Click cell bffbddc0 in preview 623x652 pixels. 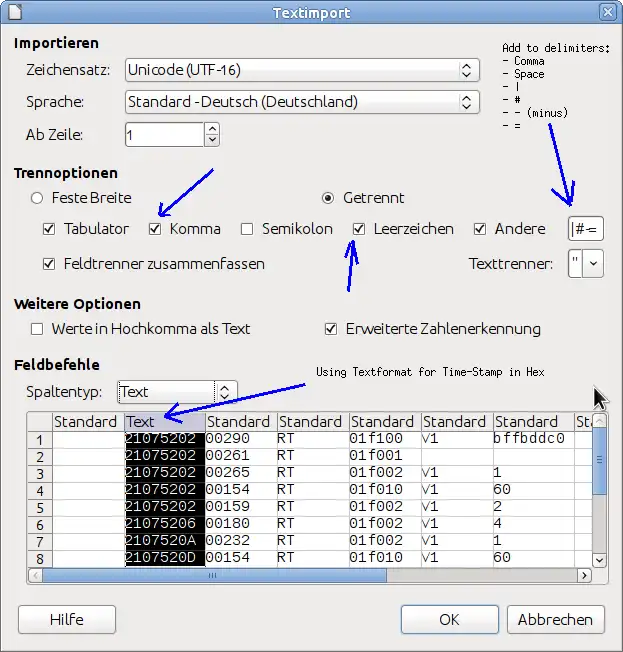(x=533, y=439)
